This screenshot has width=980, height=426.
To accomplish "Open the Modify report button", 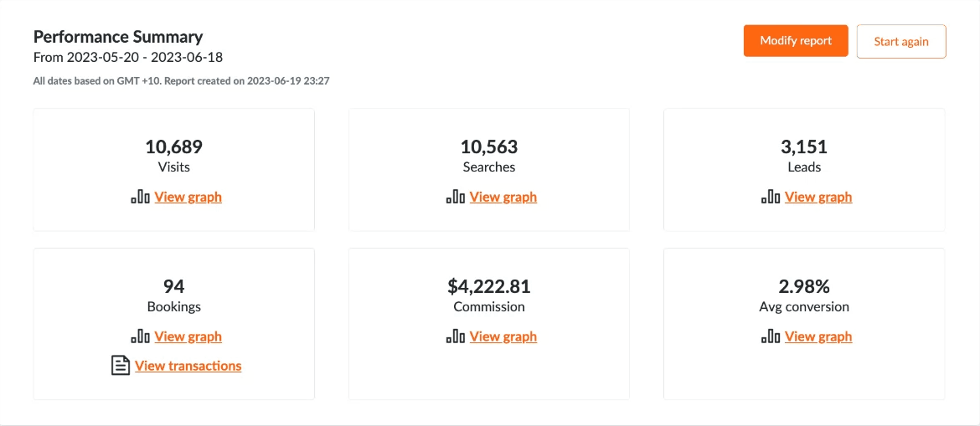I will pyautogui.click(x=796, y=41).
